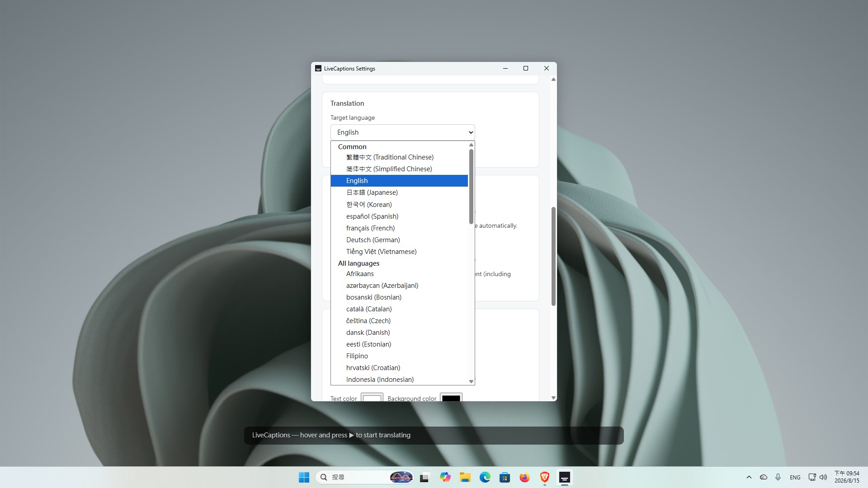Click the OneDrive cloud tray icon
This screenshot has height=488, width=868.
click(x=764, y=477)
